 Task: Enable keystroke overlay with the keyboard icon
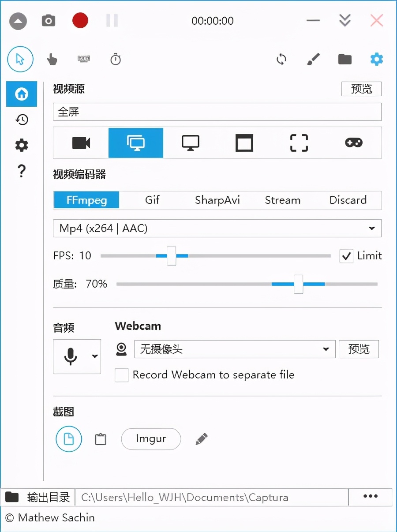tap(84, 59)
